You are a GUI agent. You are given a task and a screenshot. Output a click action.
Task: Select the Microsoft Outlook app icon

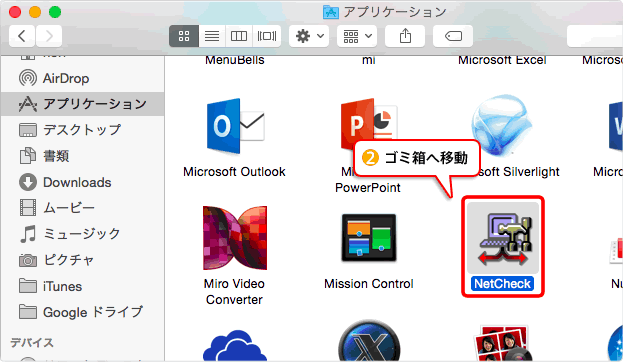click(x=235, y=126)
